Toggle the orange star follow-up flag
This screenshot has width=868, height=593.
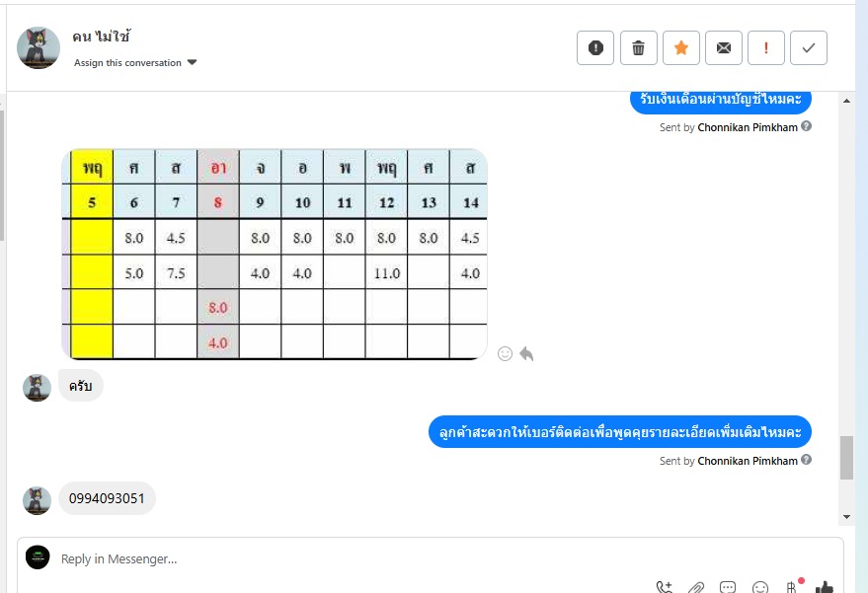pyautogui.click(x=680, y=47)
